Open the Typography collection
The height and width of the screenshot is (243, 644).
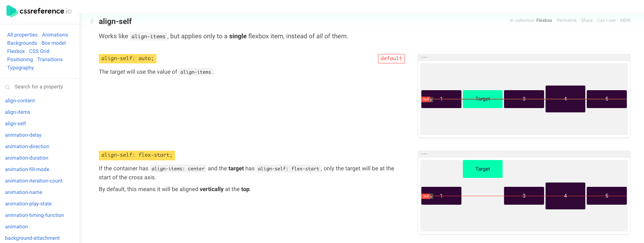(x=20, y=68)
